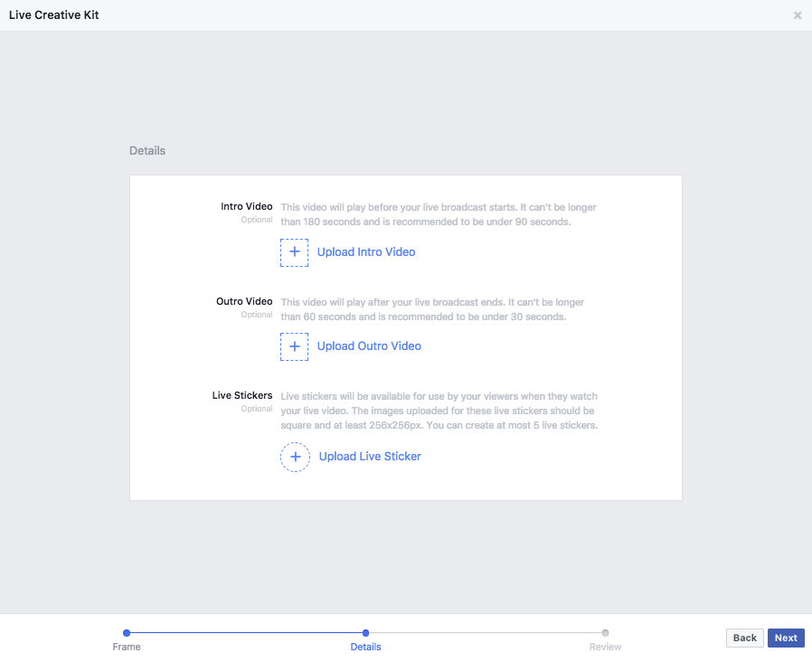Go to the Frame step label

pyautogui.click(x=127, y=648)
